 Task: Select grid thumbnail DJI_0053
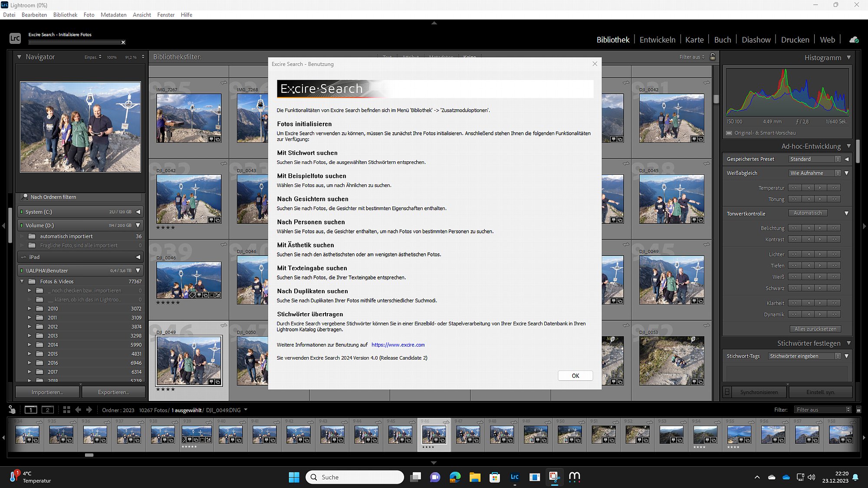tap(671, 360)
